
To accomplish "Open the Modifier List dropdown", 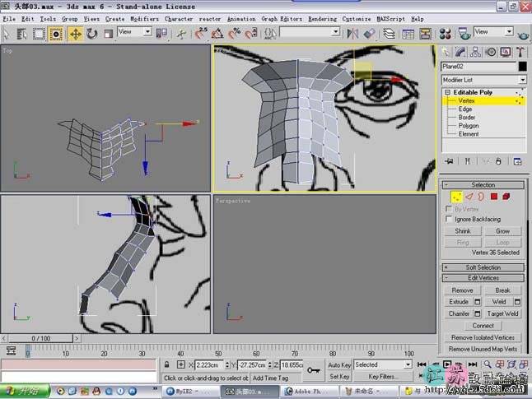I will [483, 80].
